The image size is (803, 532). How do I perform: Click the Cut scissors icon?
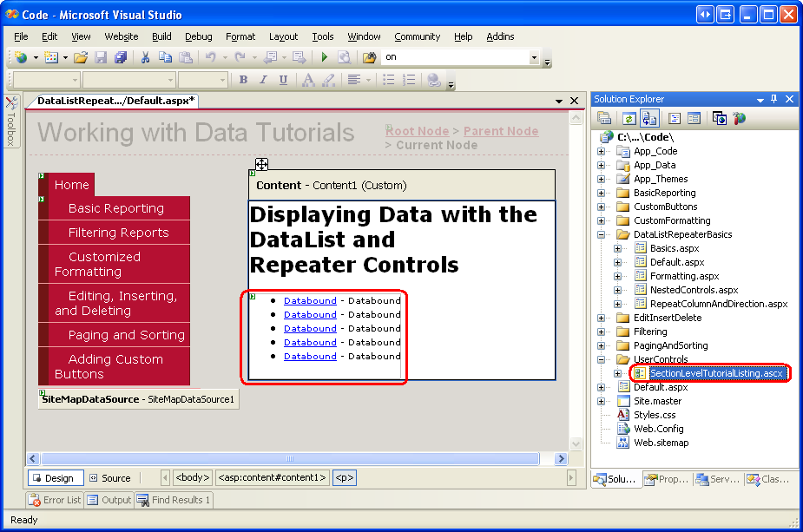coord(146,57)
